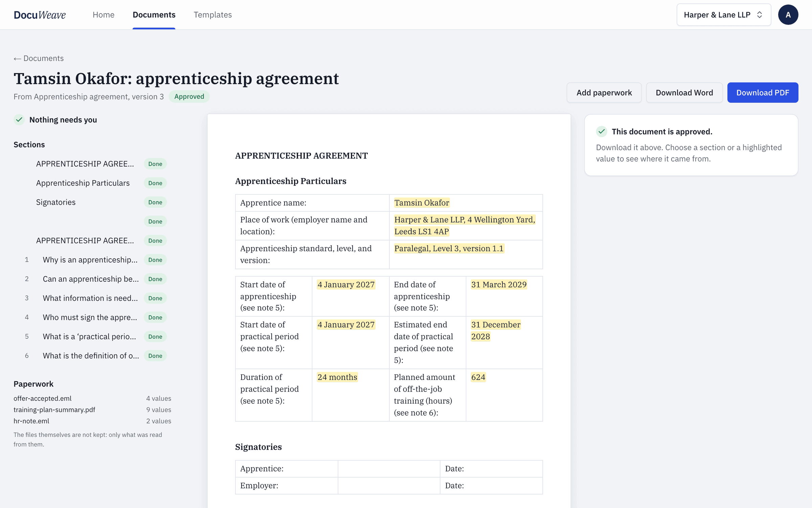Click the highlighted Paralegal, Level 3, version 1.1
812x508 pixels.
(449, 249)
